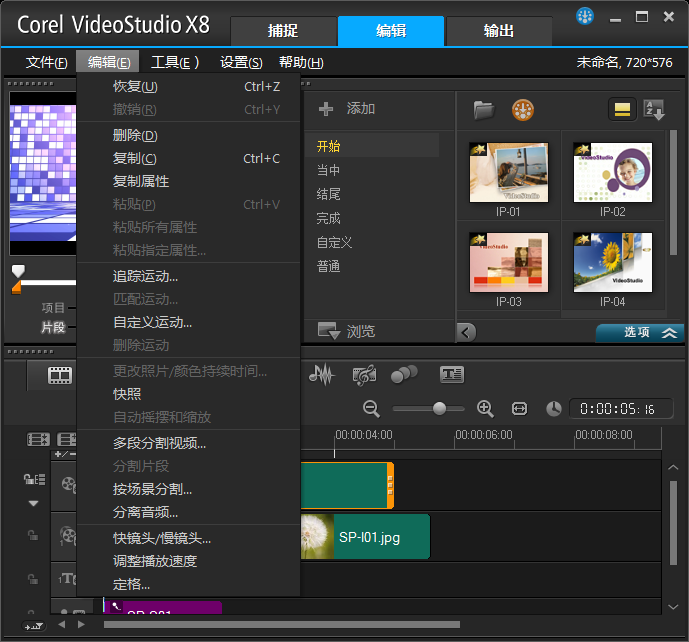Open the Corel Guide globe icon
Viewport: 689px width, 642px height.
(584, 17)
